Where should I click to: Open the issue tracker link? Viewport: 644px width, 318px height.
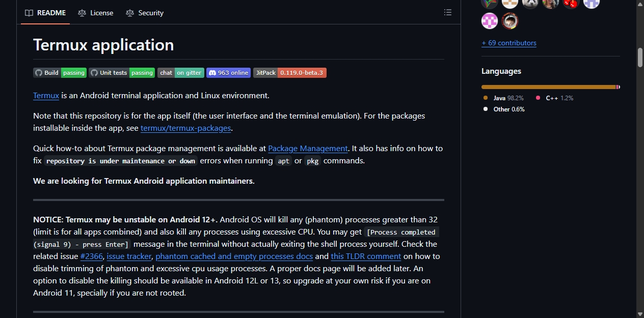[x=129, y=256]
